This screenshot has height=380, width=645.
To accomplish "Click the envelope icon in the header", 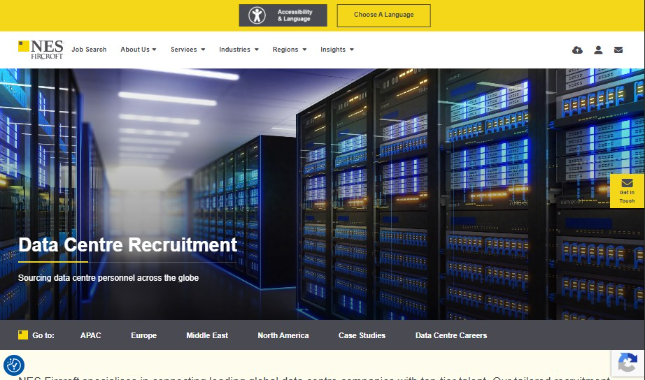I will tap(618, 50).
